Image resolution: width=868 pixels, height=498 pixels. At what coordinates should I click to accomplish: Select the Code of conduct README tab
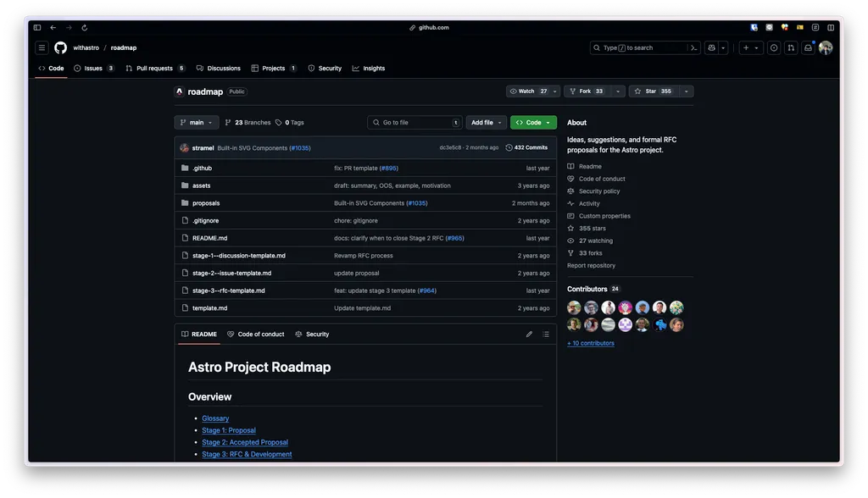click(256, 335)
